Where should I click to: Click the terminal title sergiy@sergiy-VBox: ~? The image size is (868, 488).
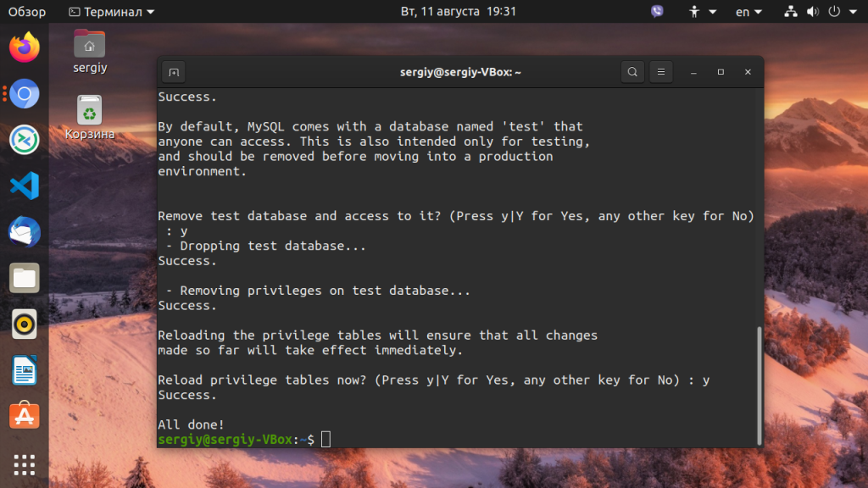point(460,73)
